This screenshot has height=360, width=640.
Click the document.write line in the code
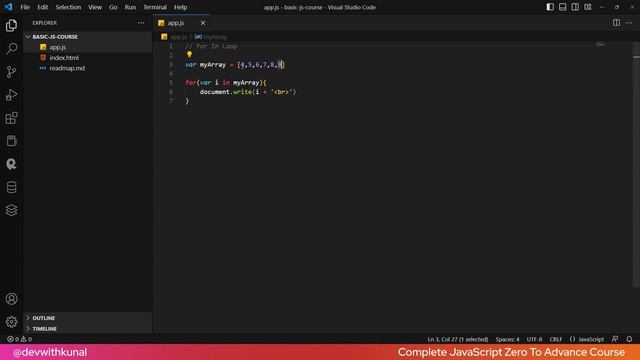[x=248, y=92]
